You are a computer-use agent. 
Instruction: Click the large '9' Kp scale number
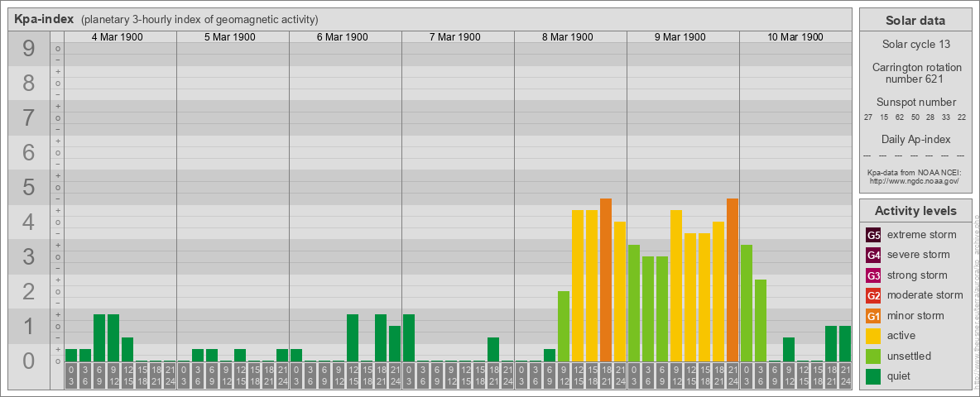point(29,49)
